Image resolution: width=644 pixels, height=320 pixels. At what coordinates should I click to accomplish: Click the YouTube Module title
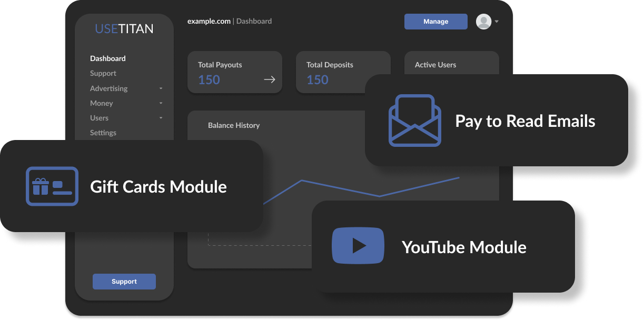pos(464,247)
